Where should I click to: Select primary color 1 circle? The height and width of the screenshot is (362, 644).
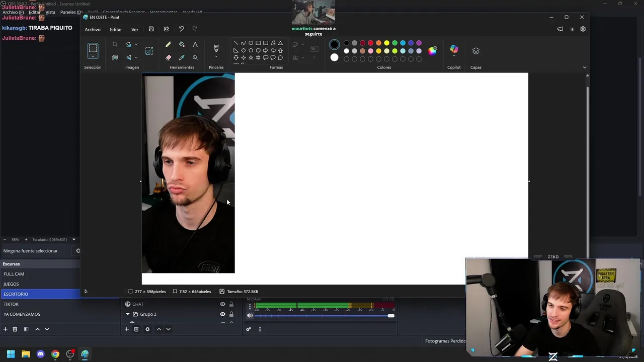coord(334,45)
